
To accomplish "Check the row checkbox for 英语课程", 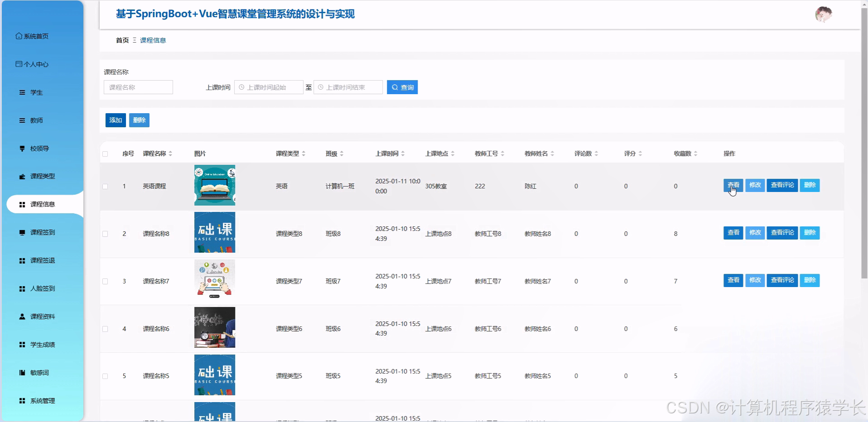I will pyautogui.click(x=105, y=186).
